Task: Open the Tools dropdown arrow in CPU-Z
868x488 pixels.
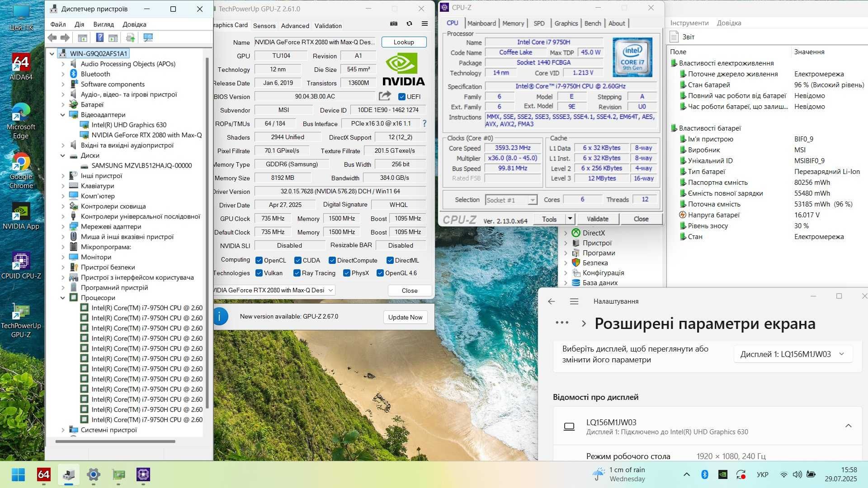Action: [x=570, y=219]
